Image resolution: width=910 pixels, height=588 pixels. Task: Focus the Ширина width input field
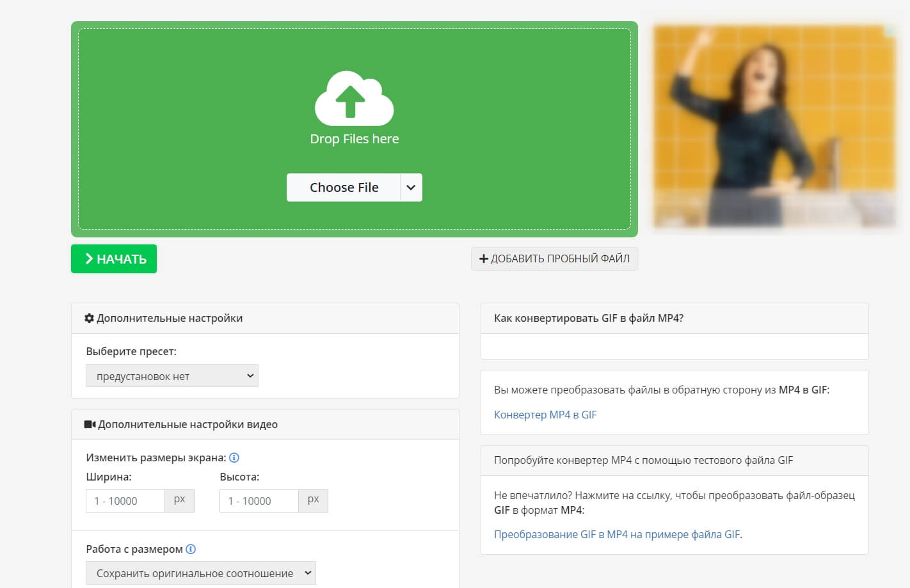125,501
